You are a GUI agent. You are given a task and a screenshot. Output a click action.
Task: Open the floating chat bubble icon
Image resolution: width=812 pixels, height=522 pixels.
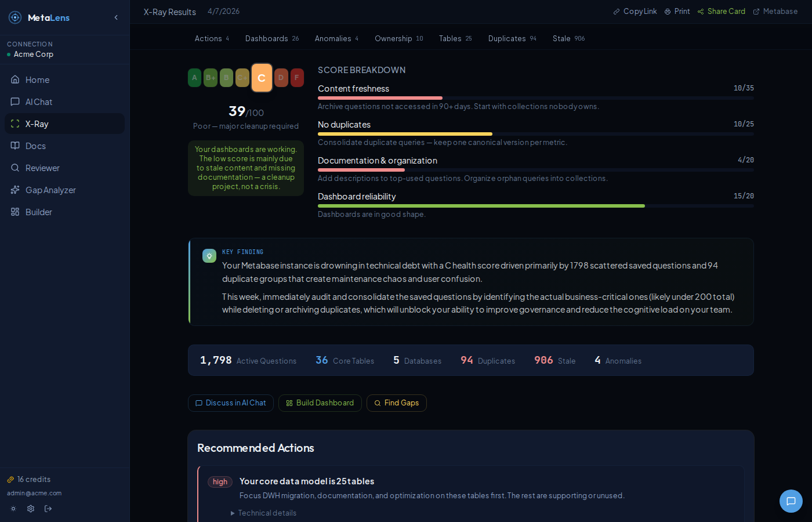(x=791, y=501)
